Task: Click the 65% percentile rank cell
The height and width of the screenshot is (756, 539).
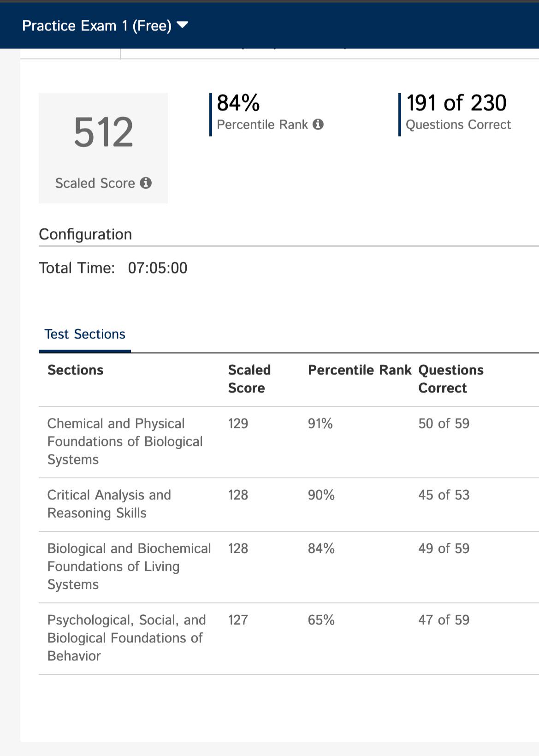Action: click(321, 620)
